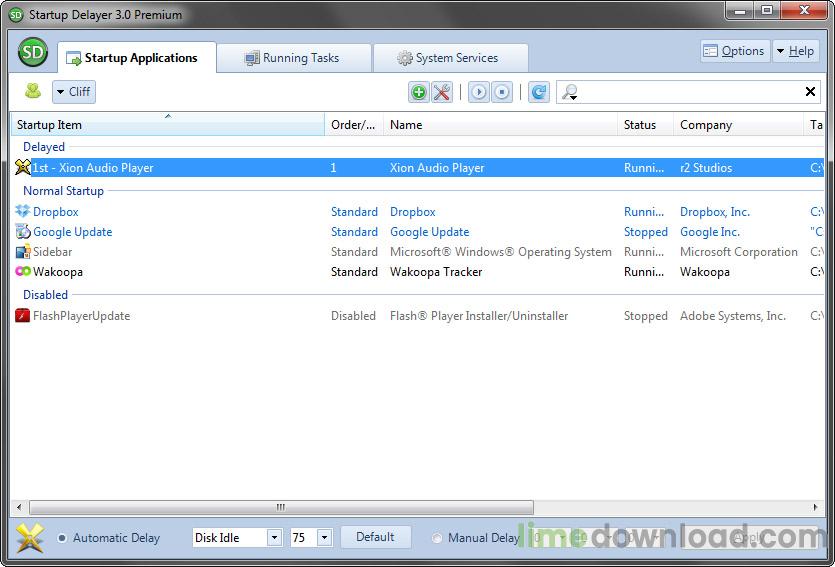Click the Default button
Image resolution: width=835 pixels, height=567 pixels.
[x=375, y=537]
